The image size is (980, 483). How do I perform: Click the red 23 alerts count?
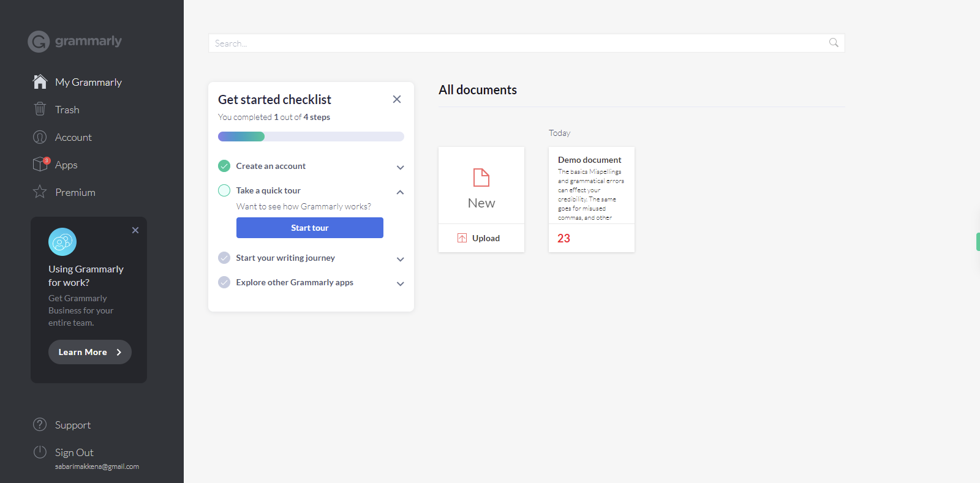click(x=563, y=238)
